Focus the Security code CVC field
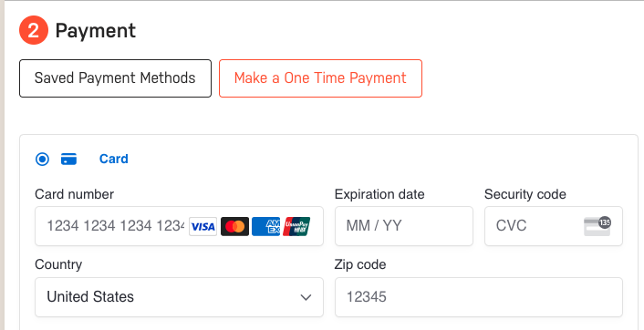Image resolution: width=644 pixels, height=330 pixels. tap(554, 226)
